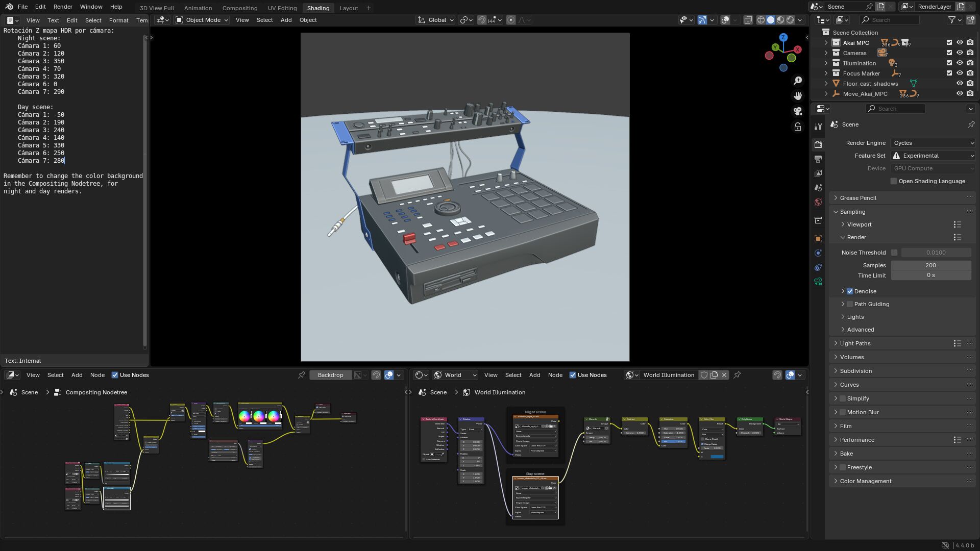Enable the Path Guiding checkbox
The image size is (980, 551).
[850, 304]
